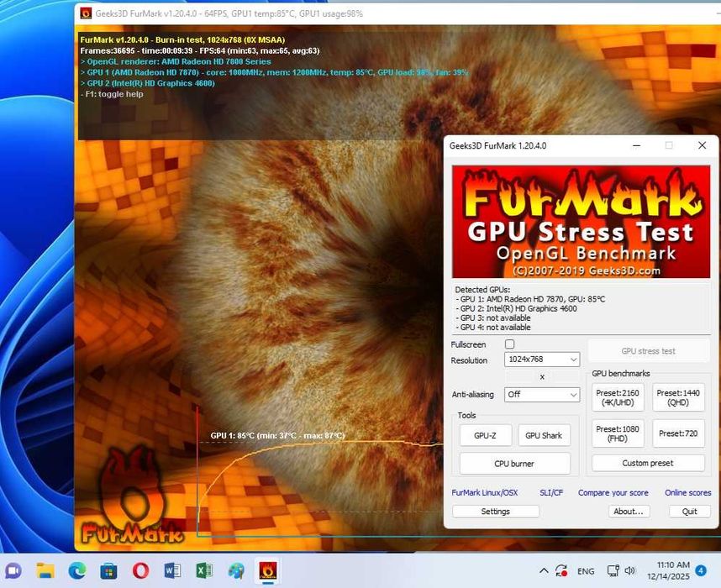This screenshot has width=721, height=588.
Task: Open notification count badge
Action: (701, 570)
